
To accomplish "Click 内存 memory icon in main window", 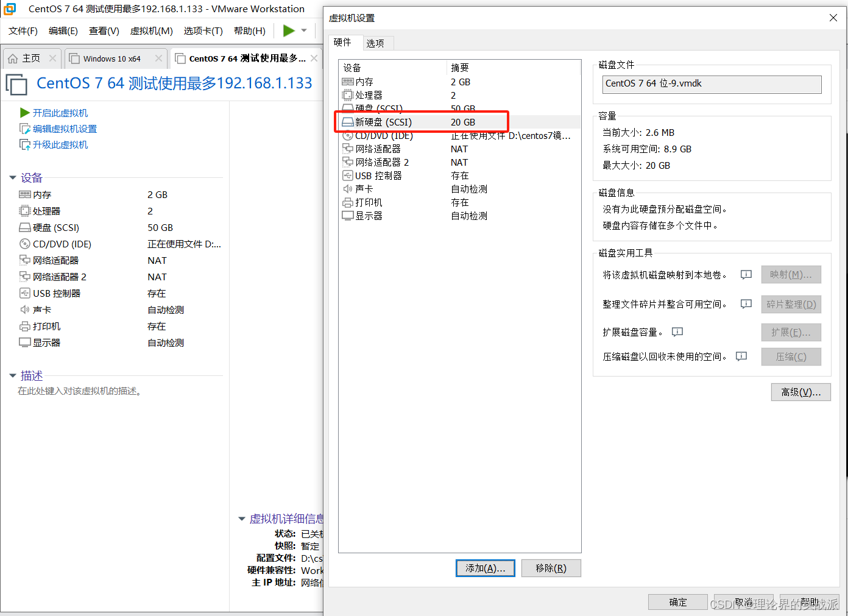I will 25,194.
